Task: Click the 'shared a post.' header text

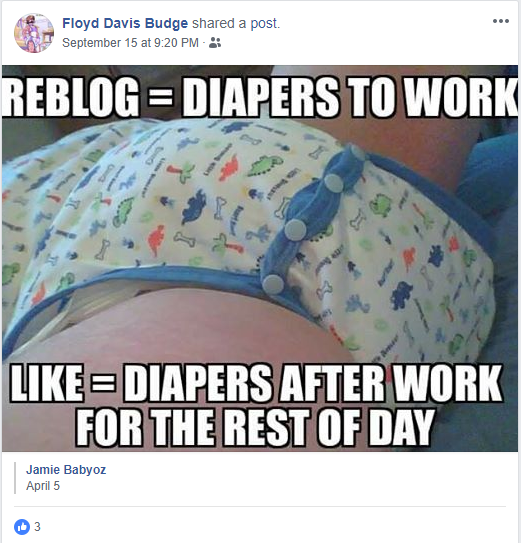Action: tap(236, 23)
